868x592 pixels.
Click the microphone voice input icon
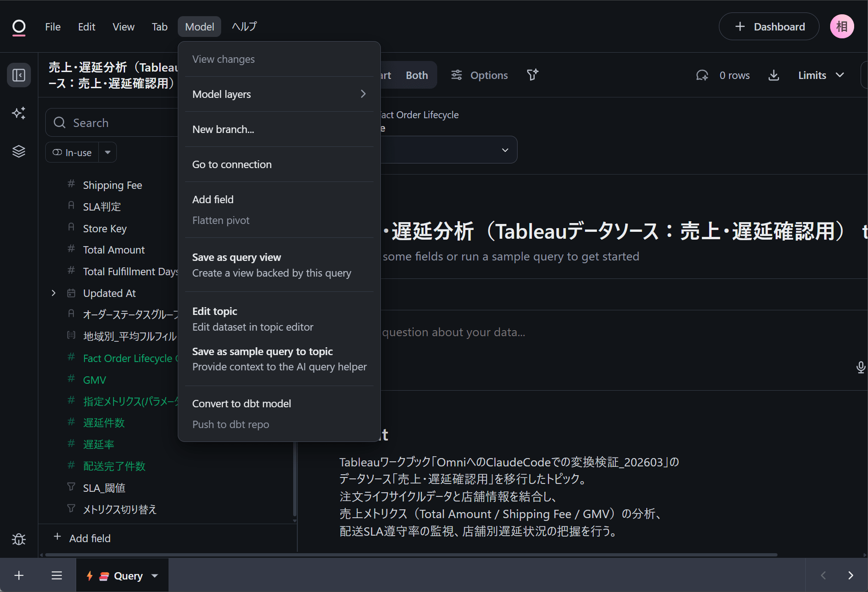tap(861, 368)
